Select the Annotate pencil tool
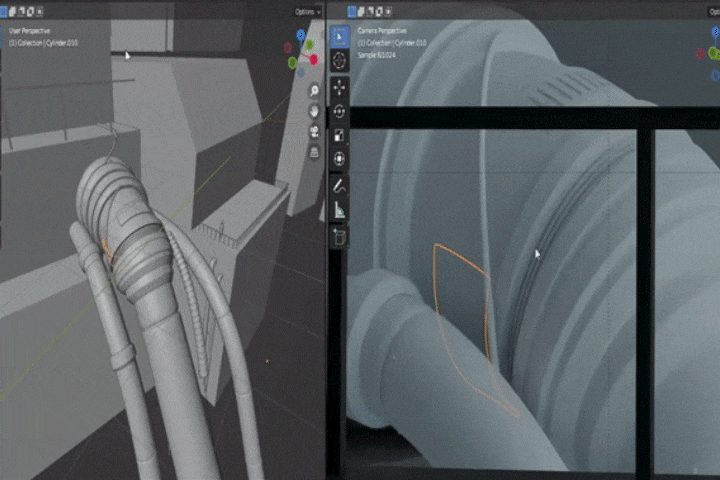Screen dimensions: 720x480 click(339, 186)
